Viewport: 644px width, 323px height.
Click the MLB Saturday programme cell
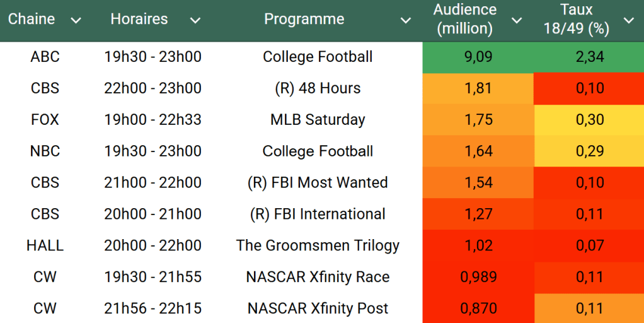click(x=318, y=120)
